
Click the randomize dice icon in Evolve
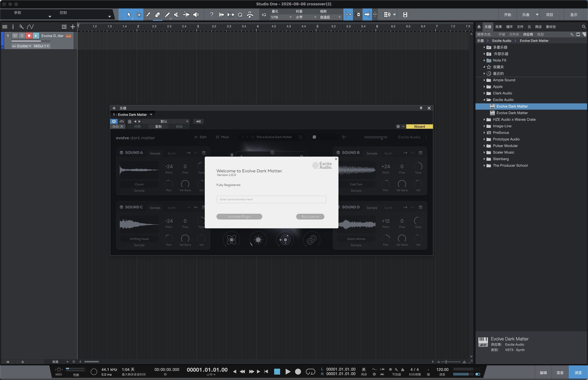click(x=314, y=137)
